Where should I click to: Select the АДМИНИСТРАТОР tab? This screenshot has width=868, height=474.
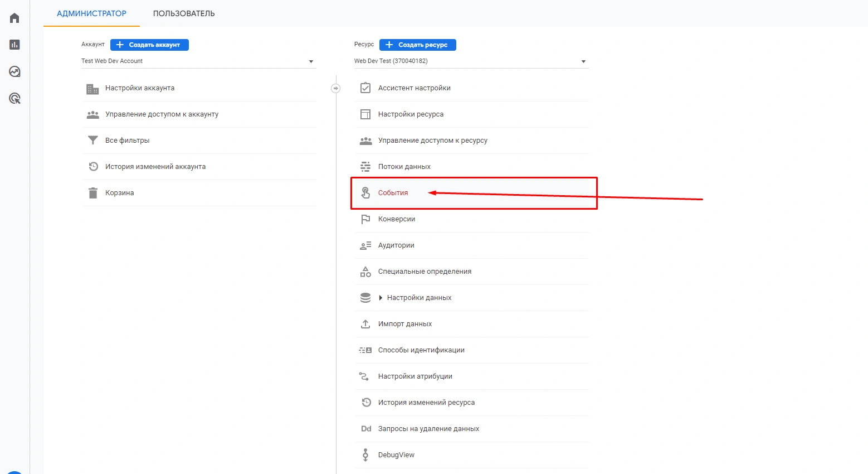(91, 13)
